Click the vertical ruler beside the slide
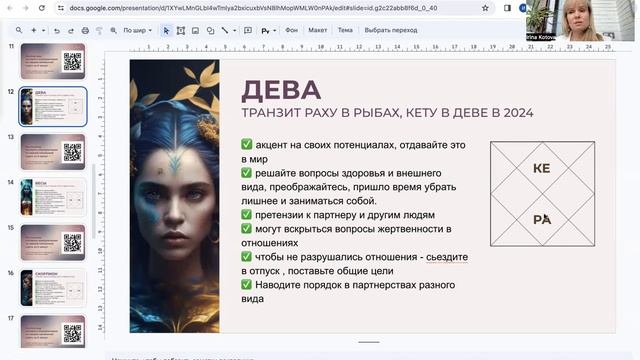The width and height of the screenshot is (640, 360). pos(100,196)
